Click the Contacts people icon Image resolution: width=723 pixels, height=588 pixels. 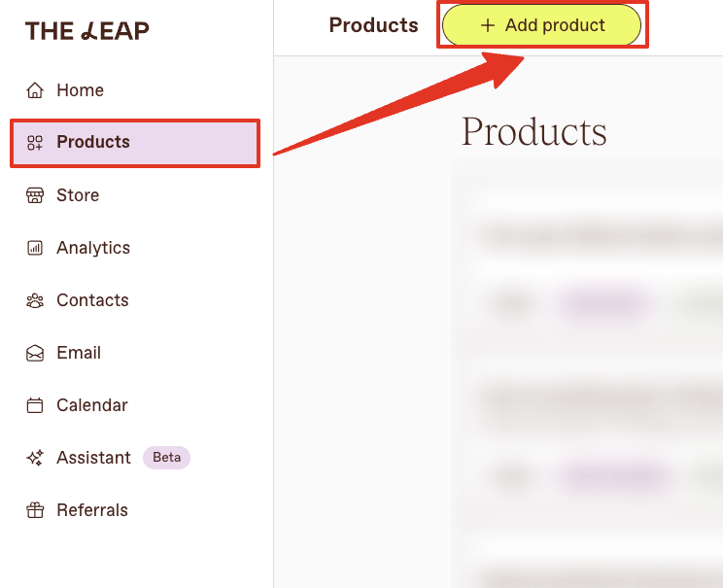[35, 300]
